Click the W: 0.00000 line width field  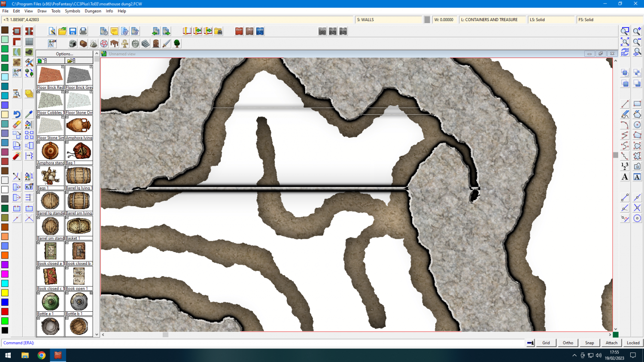[x=444, y=20]
